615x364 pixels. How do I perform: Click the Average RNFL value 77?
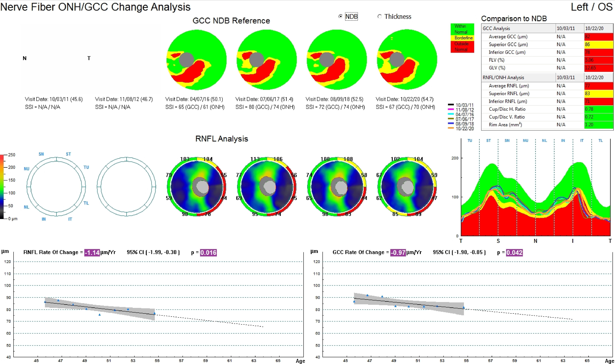pyautogui.click(x=599, y=86)
